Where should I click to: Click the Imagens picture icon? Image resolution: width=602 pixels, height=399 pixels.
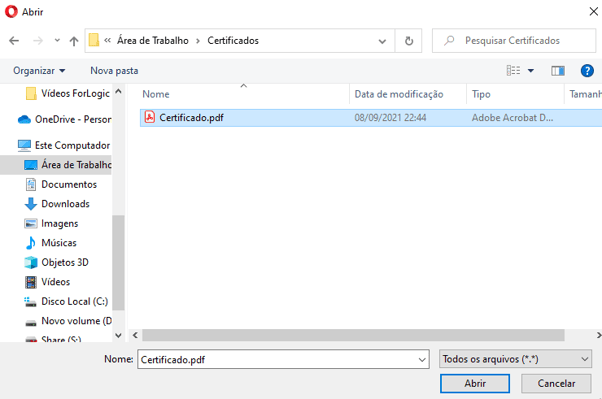[x=31, y=224]
